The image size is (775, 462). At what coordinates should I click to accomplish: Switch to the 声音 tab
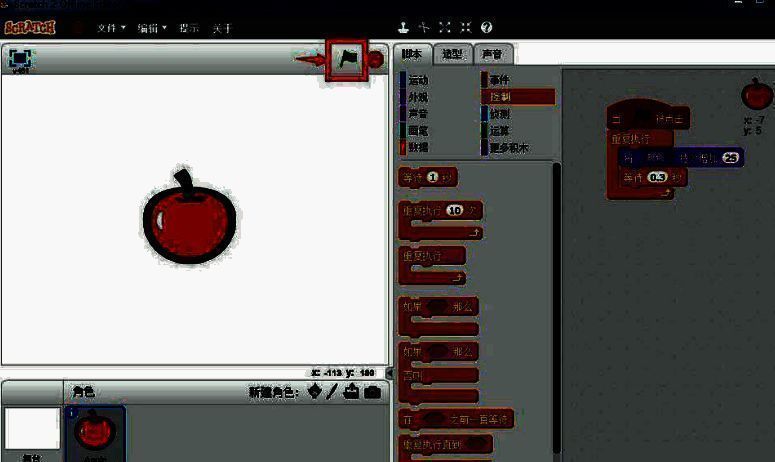pos(492,55)
